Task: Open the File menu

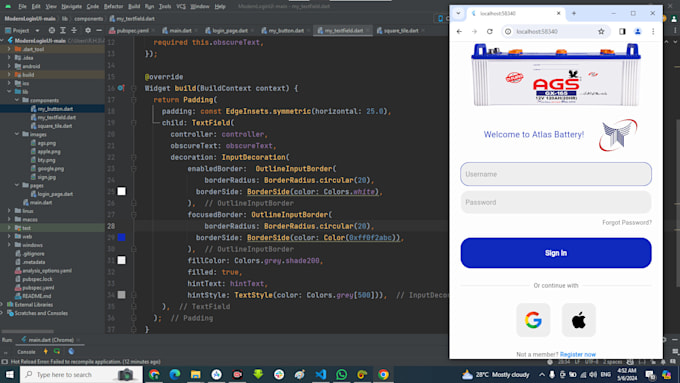Action: click(23, 7)
